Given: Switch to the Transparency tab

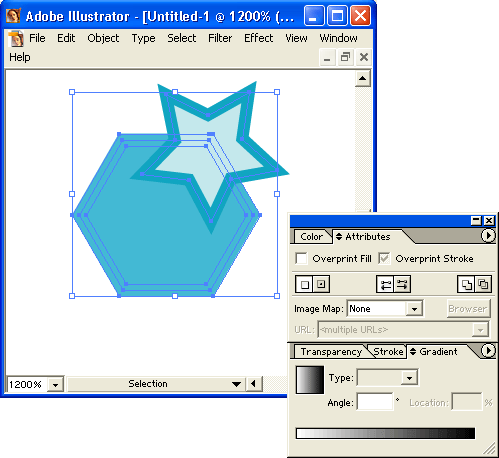Looking at the screenshot, I should (331, 352).
